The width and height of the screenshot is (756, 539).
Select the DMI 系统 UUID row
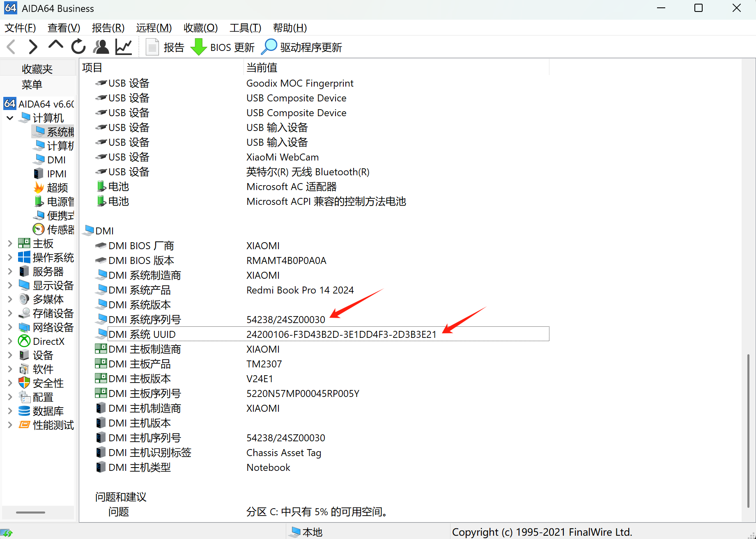(x=322, y=334)
